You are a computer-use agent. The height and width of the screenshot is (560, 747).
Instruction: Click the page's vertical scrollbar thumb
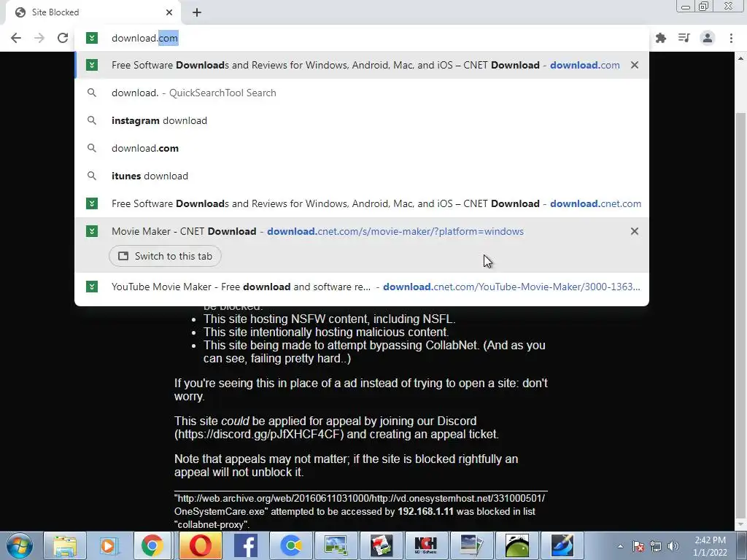tap(741, 314)
